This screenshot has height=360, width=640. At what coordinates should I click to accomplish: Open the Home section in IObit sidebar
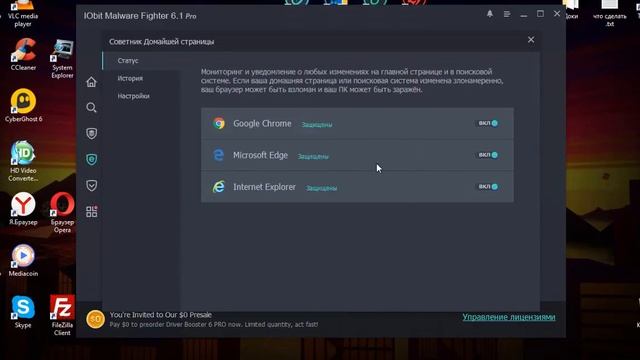coord(91,82)
